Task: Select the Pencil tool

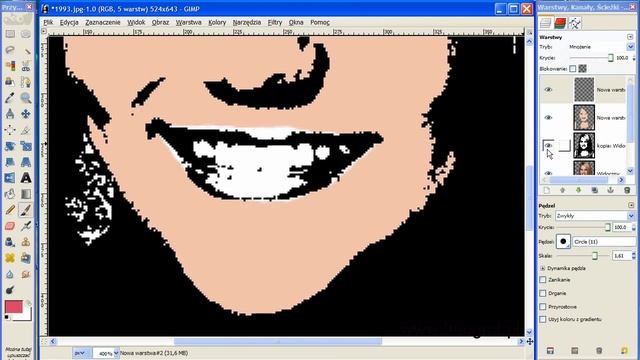Action: point(10,210)
